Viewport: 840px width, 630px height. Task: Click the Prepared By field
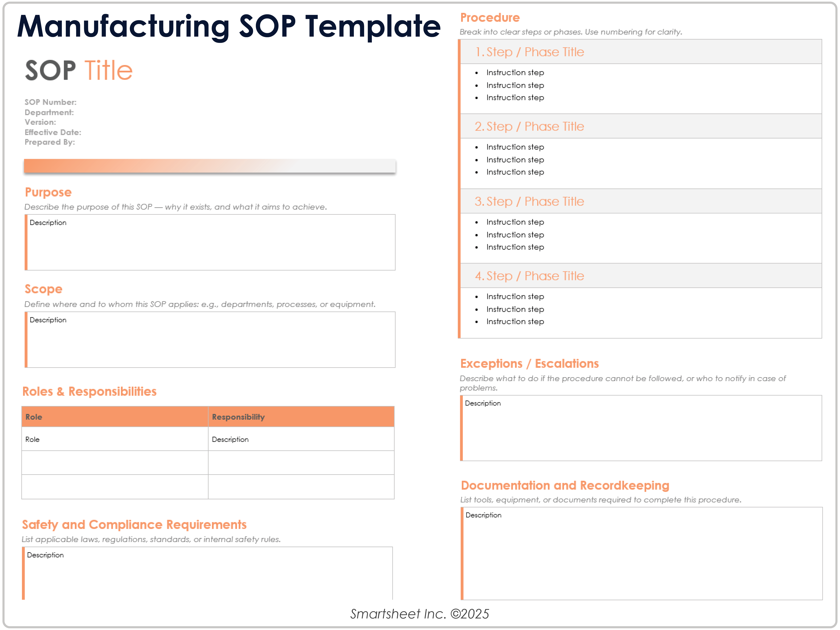point(50,142)
